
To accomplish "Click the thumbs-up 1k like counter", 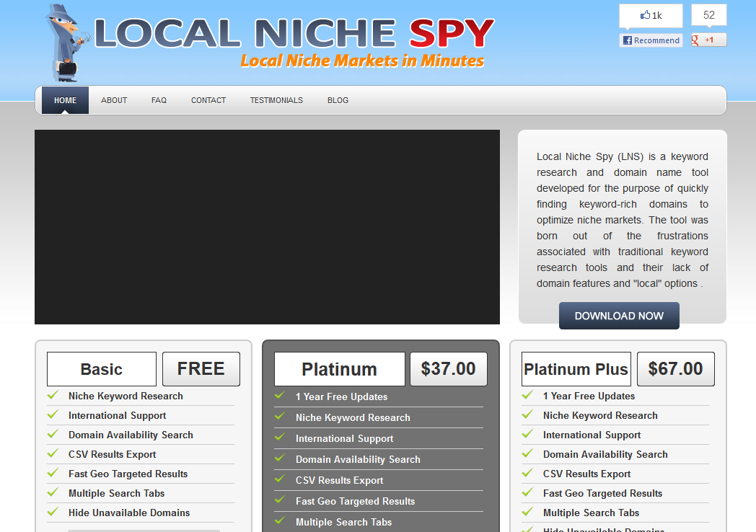I will 651,15.
